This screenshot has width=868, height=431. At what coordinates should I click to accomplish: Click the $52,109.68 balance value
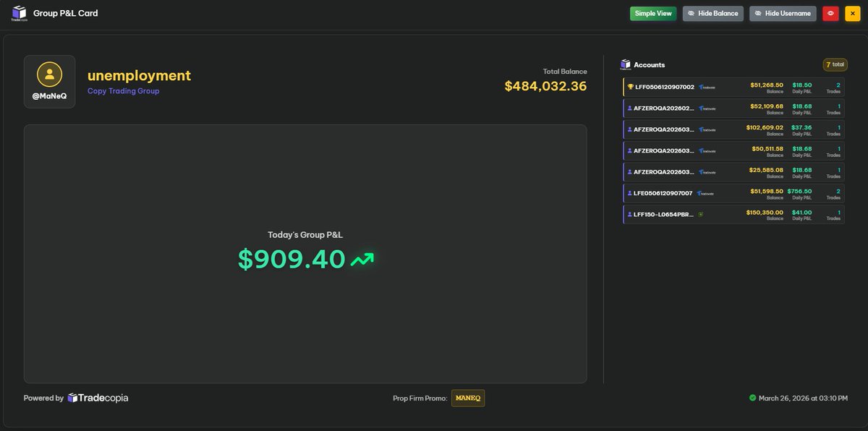pos(767,106)
